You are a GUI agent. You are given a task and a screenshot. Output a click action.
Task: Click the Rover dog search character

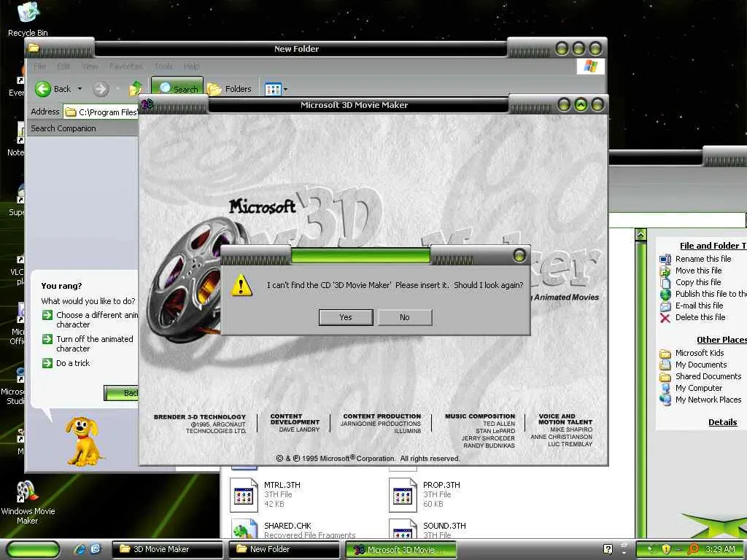[84, 441]
